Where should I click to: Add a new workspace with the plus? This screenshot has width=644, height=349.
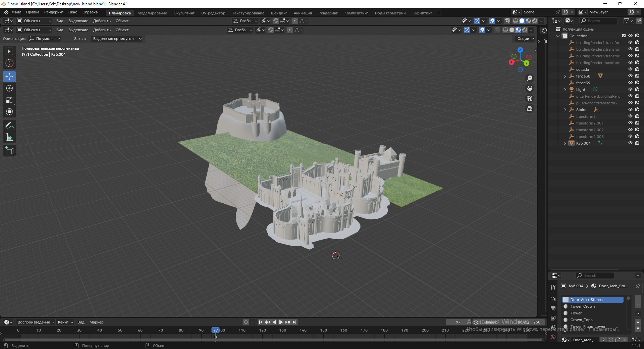[x=439, y=13]
